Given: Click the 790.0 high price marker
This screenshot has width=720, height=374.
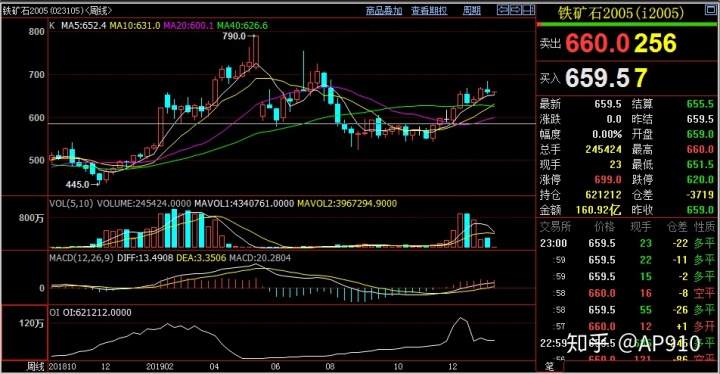Looking at the screenshot, I should point(234,36).
